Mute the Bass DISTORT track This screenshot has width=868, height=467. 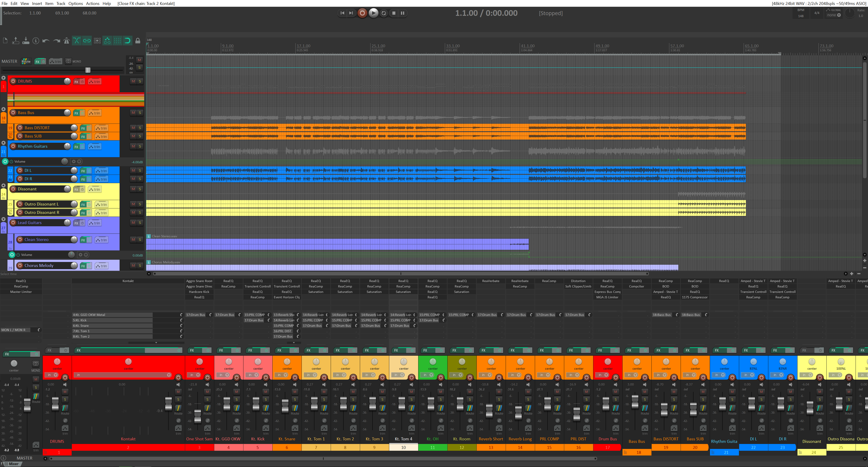[133, 128]
